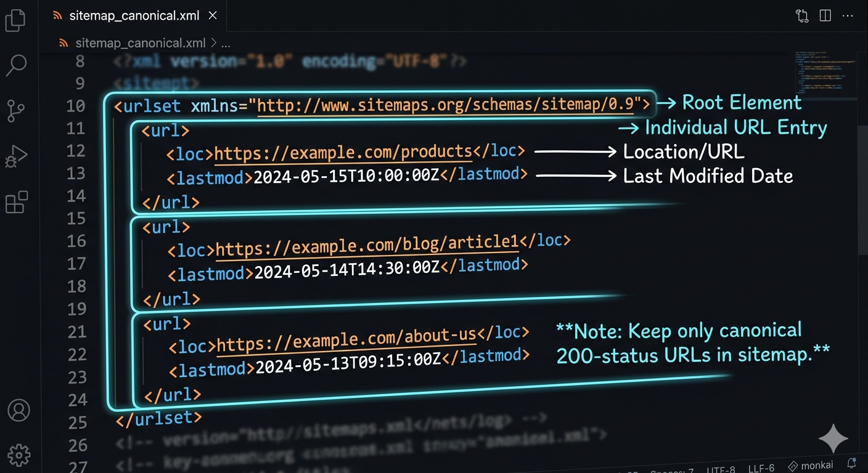Click the notifications bell in the status bar
Screen dimensions: 868x473
point(852,463)
